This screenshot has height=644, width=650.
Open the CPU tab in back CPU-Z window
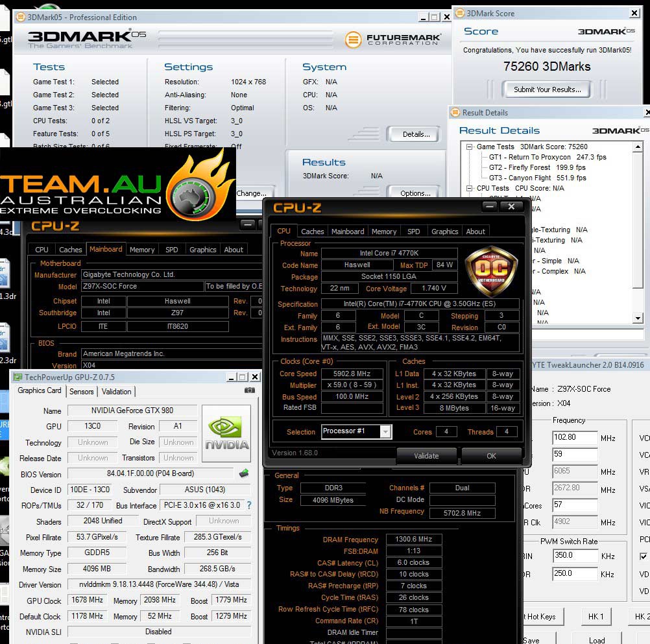[x=42, y=250]
